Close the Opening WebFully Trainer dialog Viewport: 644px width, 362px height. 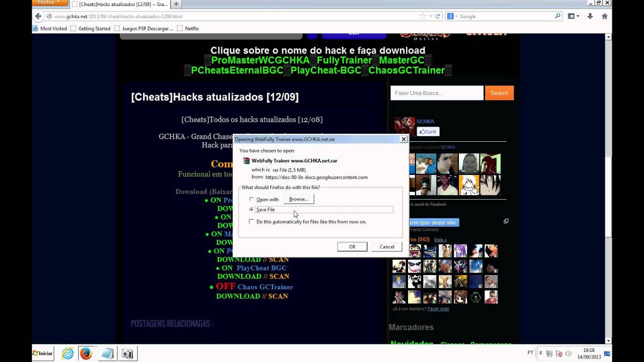click(404, 139)
